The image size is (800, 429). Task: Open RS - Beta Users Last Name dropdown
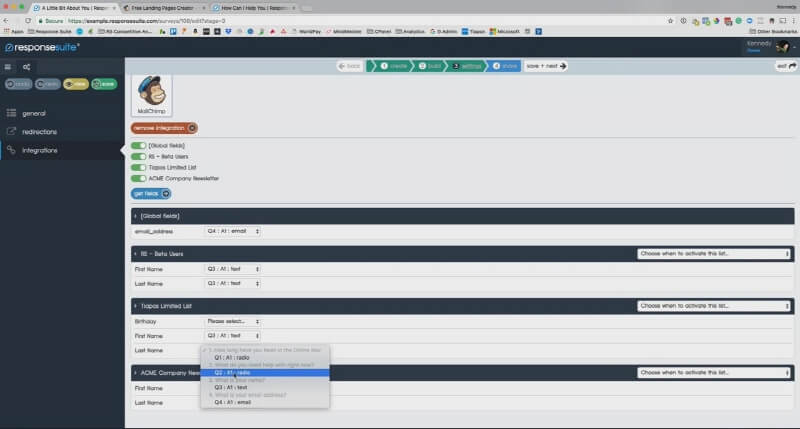(x=233, y=283)
